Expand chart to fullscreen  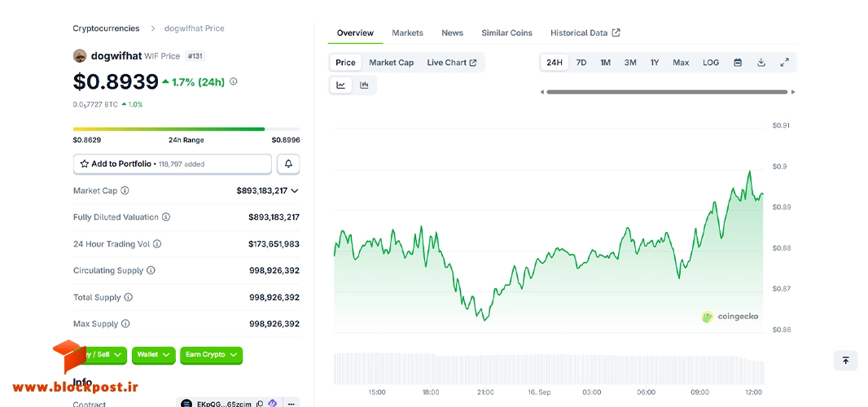click(x=784, y=63)
